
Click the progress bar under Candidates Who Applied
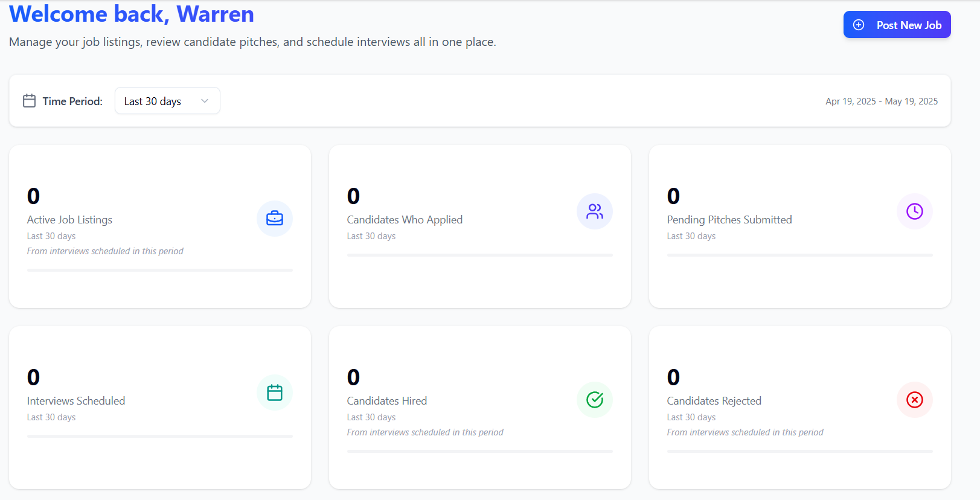pyautogui.click(x=480, y=255)
